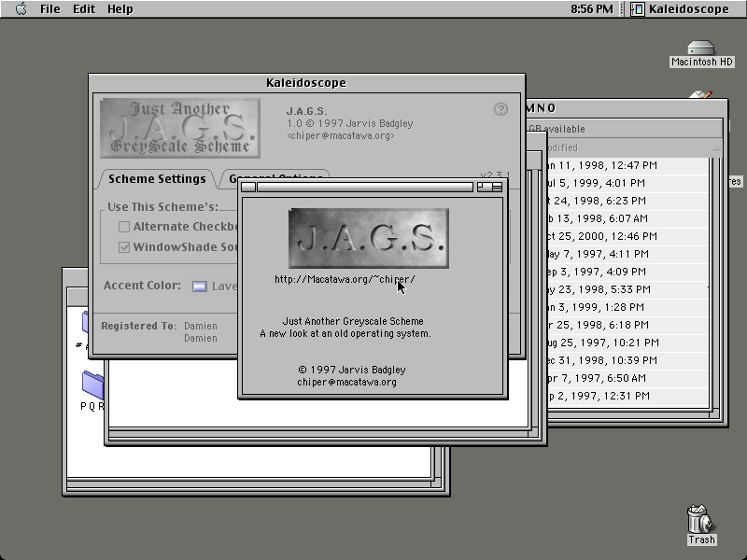The image size is (747, 560).
Task: Open the Macintosh HD disk icon
Action: (701, 53)
